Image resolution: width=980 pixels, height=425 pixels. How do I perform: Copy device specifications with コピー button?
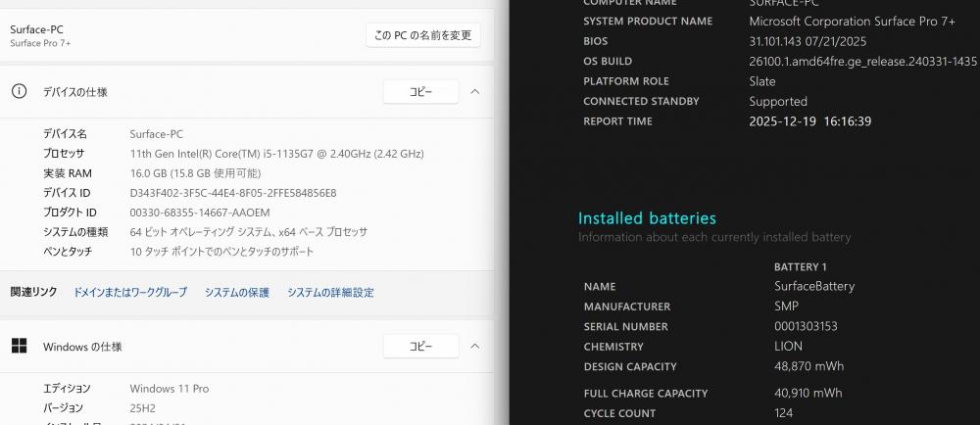(x=420, y=92)
